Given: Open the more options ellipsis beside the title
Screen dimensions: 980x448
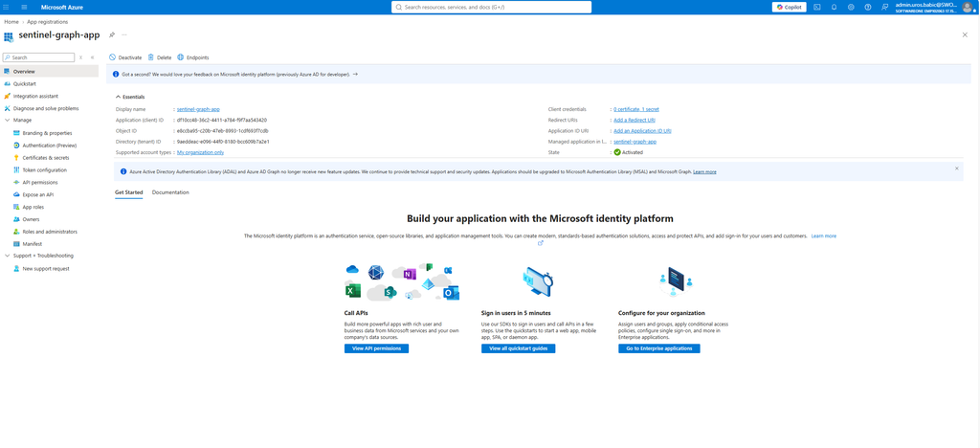Looking at the screenshot, I should click(124, 34).
